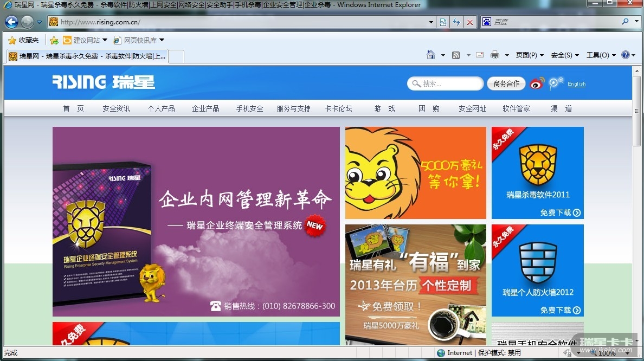Open 服务与支持 navigation item
This screenshot has width=644, height=361.
(293, 108)
